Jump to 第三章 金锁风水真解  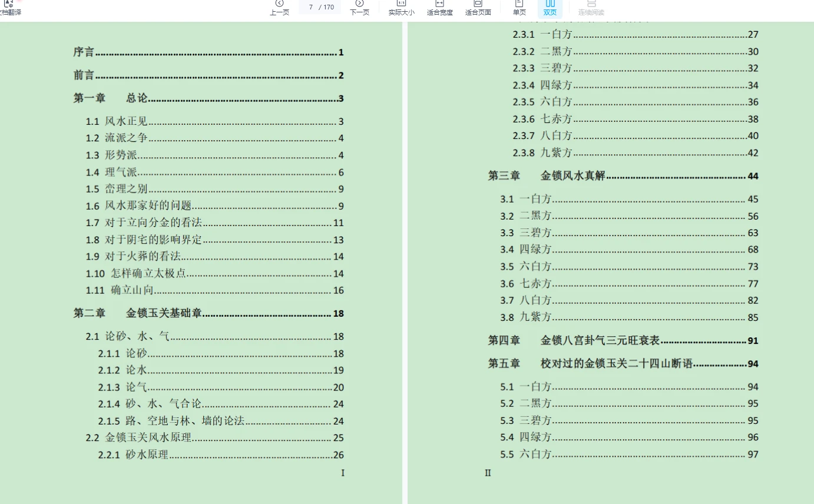click(623, 176)
